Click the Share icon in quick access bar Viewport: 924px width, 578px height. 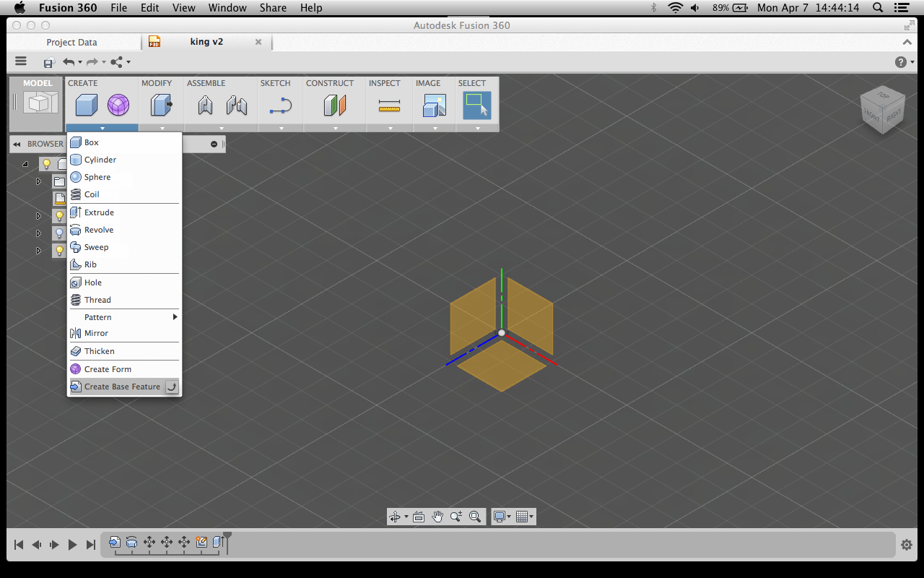point(117,62)
